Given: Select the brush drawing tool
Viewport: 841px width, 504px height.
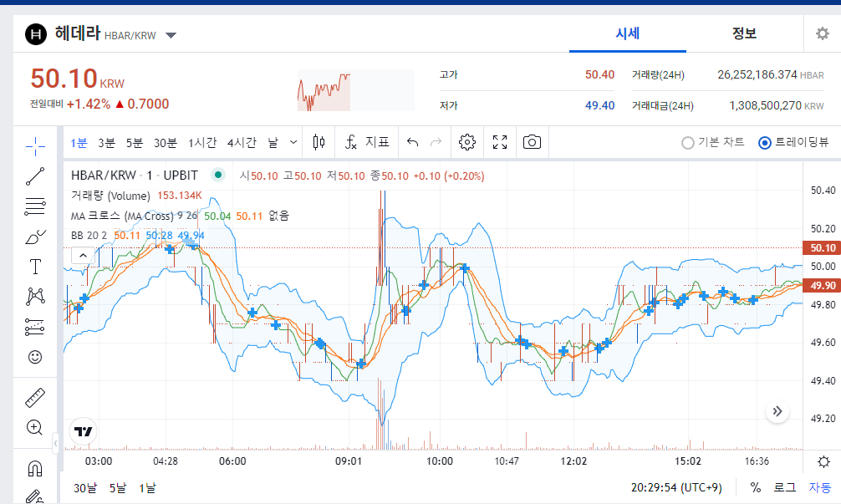Looking at the screenshot, I should click(x=35, y=237).
